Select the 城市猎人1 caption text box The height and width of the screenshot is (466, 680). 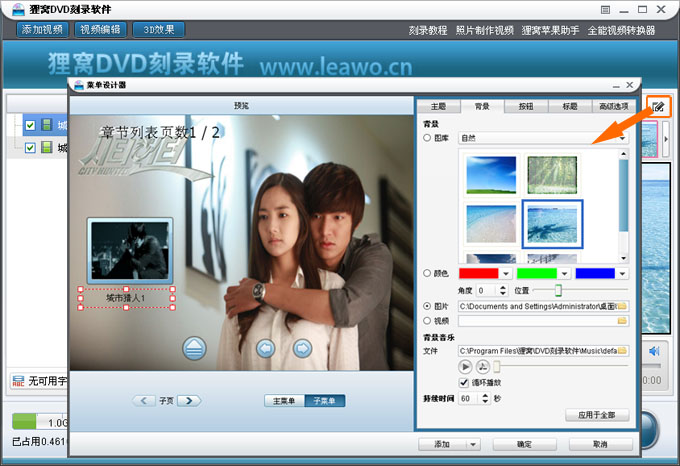pyautogui.click(x=126, y=298)
